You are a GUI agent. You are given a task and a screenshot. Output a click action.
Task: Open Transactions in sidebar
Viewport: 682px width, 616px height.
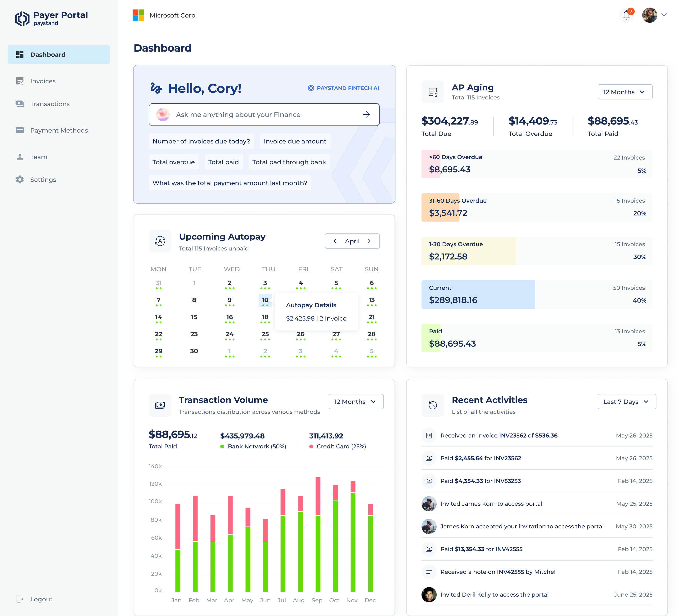tap(43, 104)
